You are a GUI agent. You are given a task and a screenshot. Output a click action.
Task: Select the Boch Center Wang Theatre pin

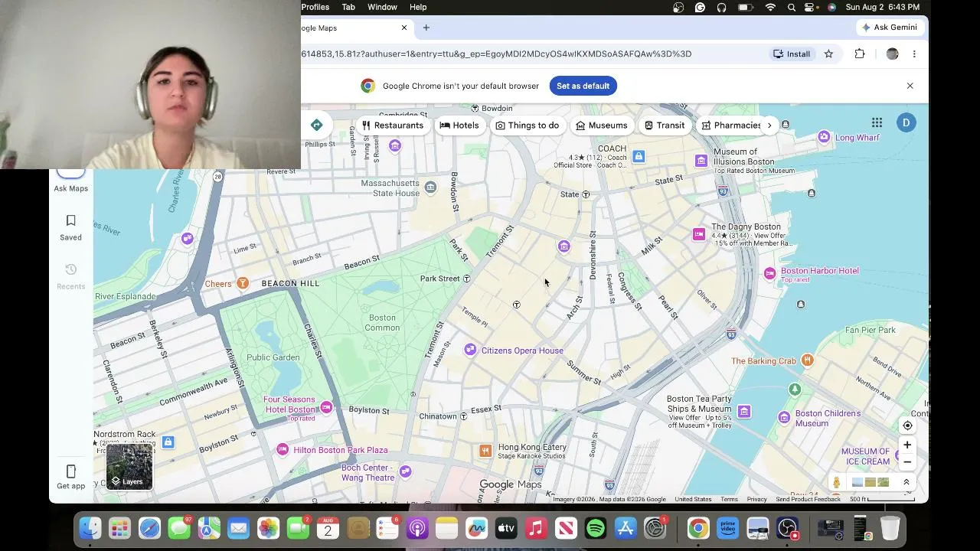click(406, 471)
